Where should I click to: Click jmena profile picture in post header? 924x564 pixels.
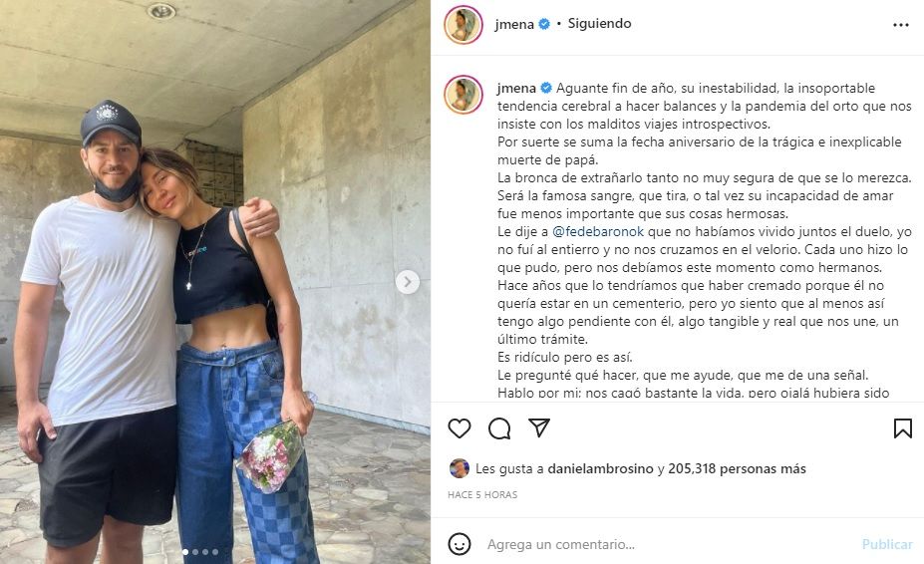tap(463, 25)
